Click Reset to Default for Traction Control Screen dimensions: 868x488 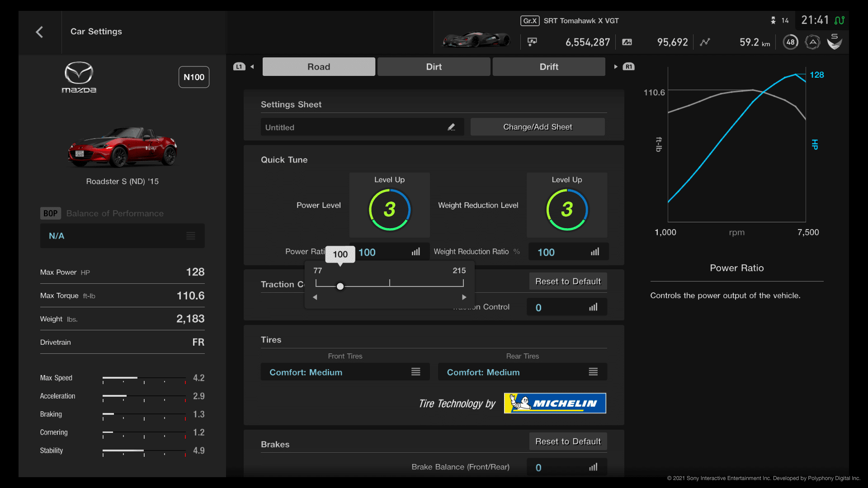point(568,282)
